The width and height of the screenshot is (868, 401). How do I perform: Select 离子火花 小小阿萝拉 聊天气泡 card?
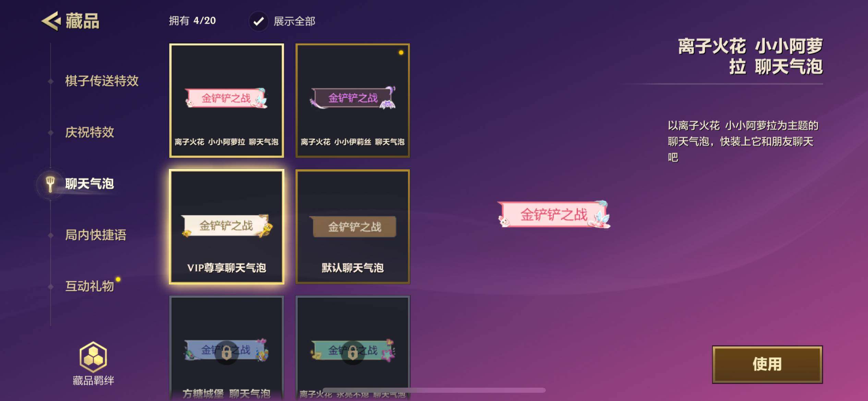pos(227,100)
